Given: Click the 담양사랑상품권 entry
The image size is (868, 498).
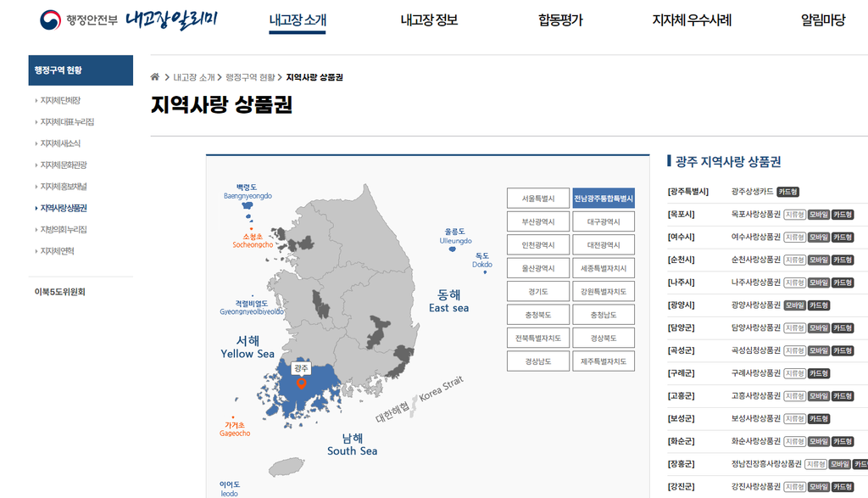Looking at the screenshot, I should click(755, 328).
